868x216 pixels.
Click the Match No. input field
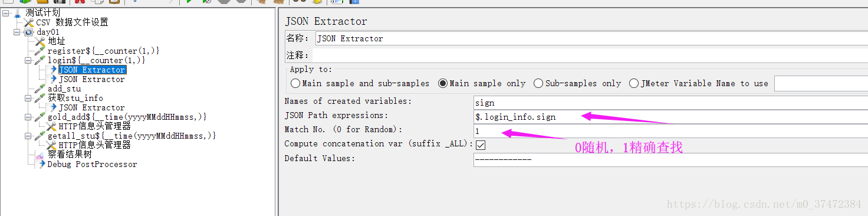pos(670,130)
